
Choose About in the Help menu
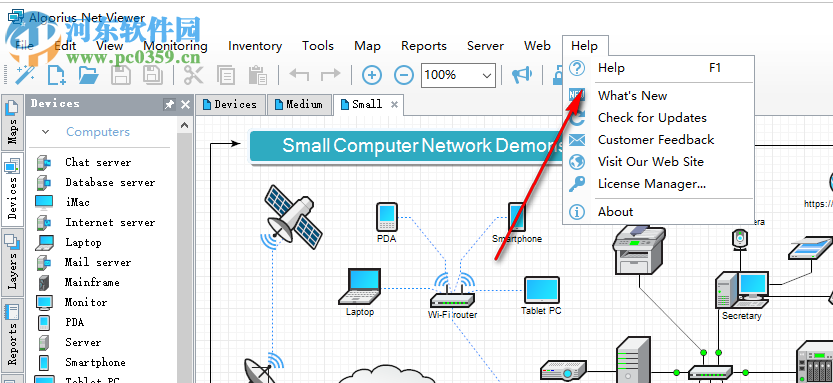coord(658,211)
